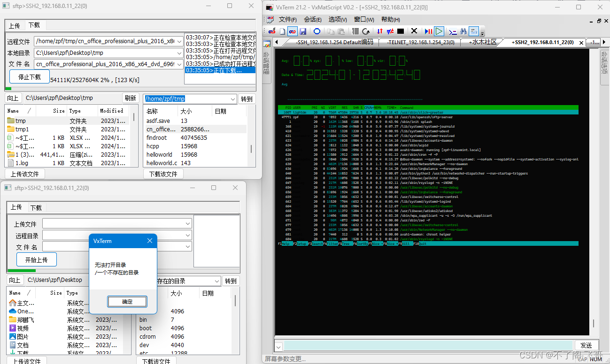Click 刷新 to refresh the local list
The width and height of the screenshot is (610, 364).
(130, 98)
